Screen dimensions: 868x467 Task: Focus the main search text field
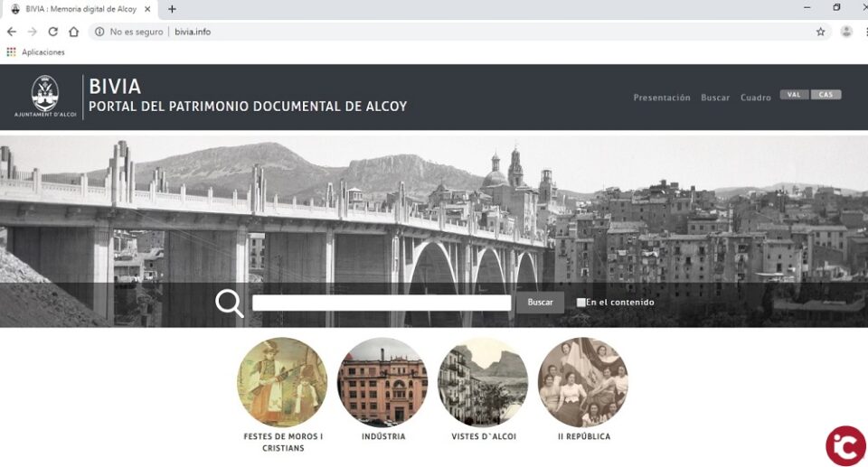point(382,303)
